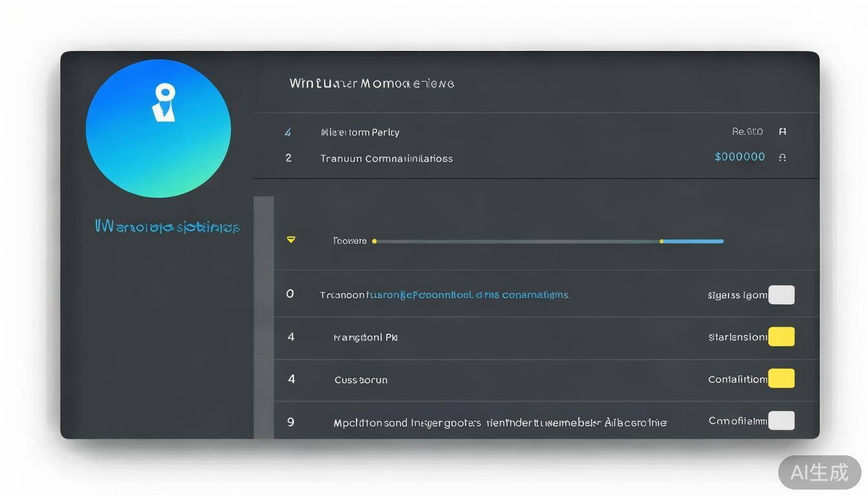Screen dimensions: 868x496
Task: Enable the white 'Comofiialnm' switch
Action: (781, 421)
